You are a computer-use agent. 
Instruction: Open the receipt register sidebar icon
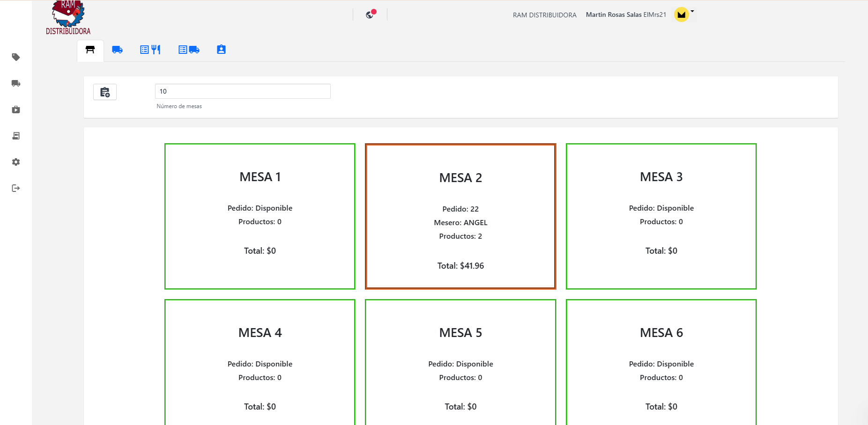pyautogui.click(x=16, y=136)
